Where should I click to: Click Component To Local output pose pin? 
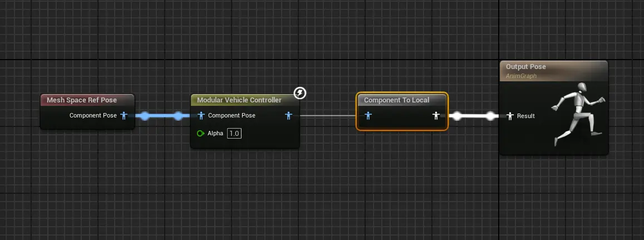(436, 116)
